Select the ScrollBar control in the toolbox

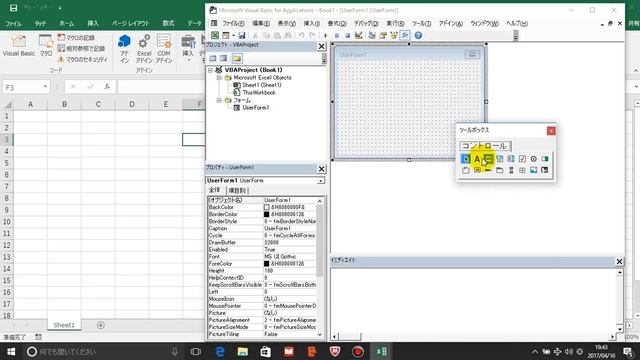tap(511, 170)
